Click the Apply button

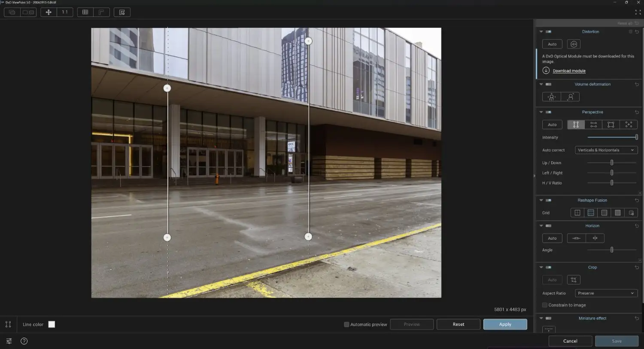pyautogui.click(x=505, y=324)
